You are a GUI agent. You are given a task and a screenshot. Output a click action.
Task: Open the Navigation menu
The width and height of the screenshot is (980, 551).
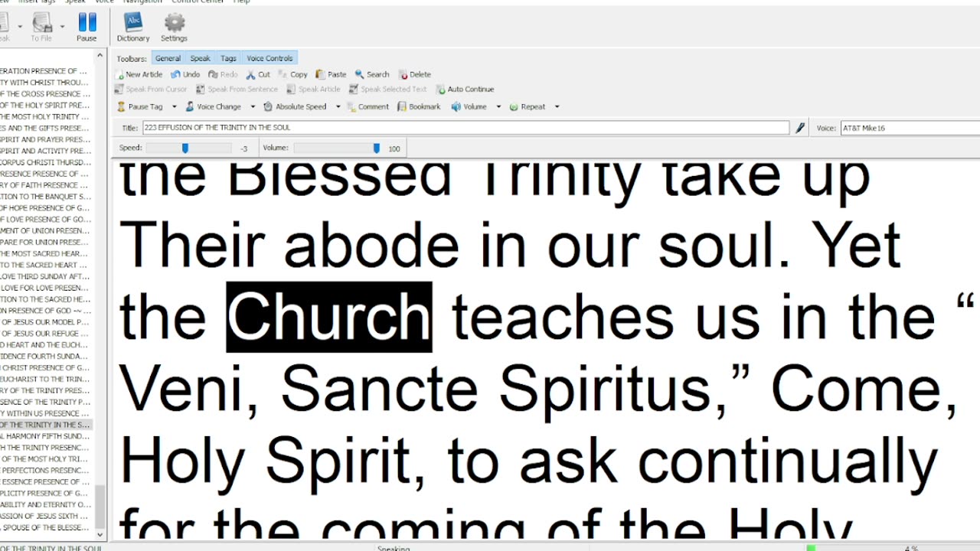tap(142, 2)
